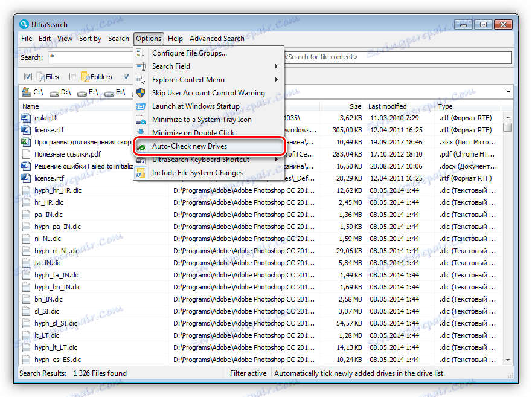Expand the UltraSearch Keyboard Shortcut submenu arrow
The image size is (532, 397).
(x=277, y=160)
